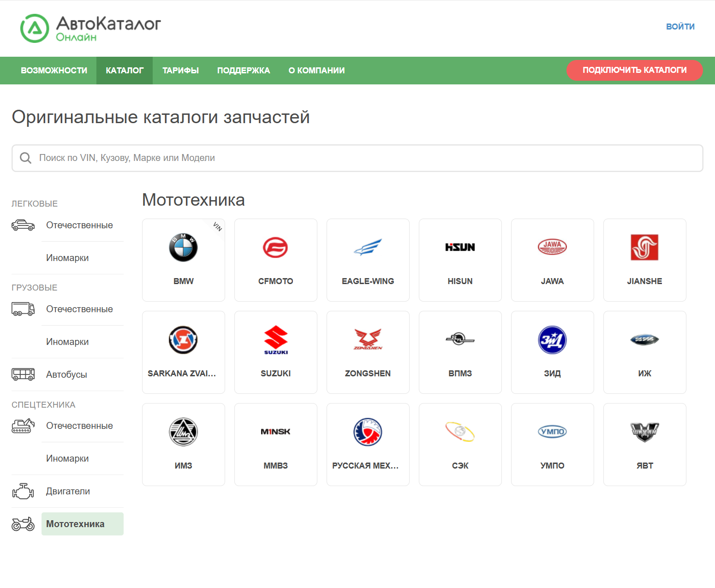Screen dimensions: 715x588
Task: Click the ММВЗ brand name label
Action: pyautogui.click(x=276, y=466)
